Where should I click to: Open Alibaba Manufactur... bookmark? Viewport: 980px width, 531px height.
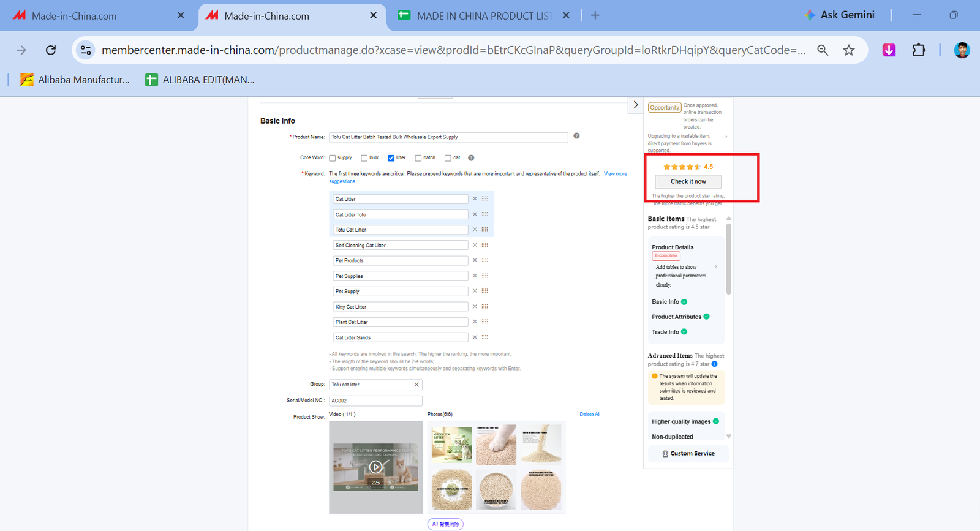coord(75,80)
